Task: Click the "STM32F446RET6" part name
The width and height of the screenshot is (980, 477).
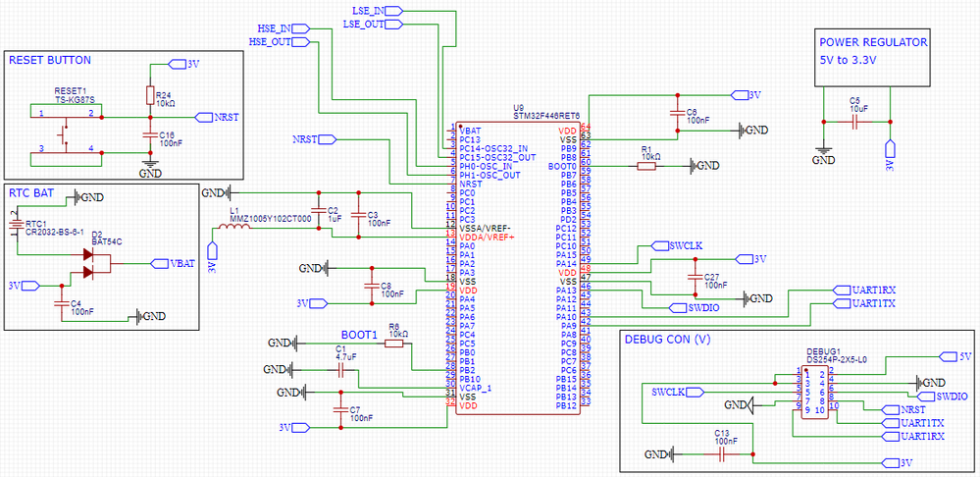Action: coord(546,116)
